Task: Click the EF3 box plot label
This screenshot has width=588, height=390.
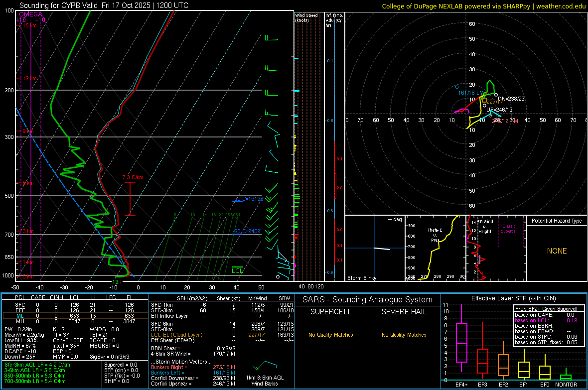Action: point(482,385)
